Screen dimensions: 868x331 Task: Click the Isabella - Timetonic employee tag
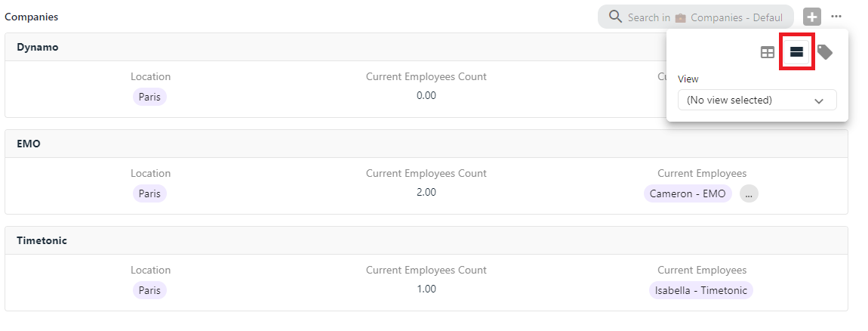click(x=701, y=290)
